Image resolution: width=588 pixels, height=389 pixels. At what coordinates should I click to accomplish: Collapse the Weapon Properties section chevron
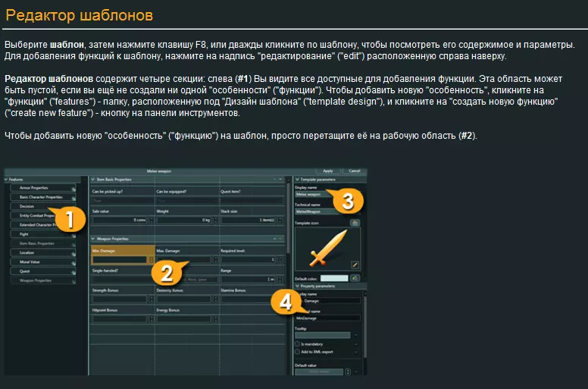[x=93, y=239]
